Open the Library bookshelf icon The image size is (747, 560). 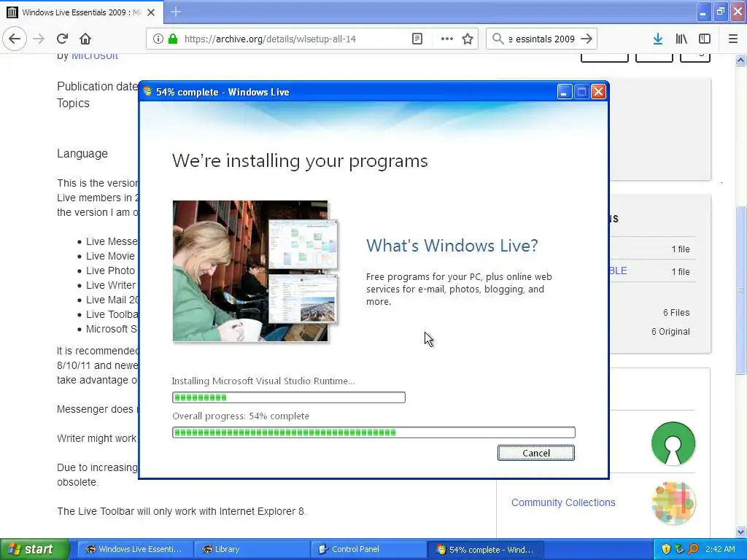(681, 39)
